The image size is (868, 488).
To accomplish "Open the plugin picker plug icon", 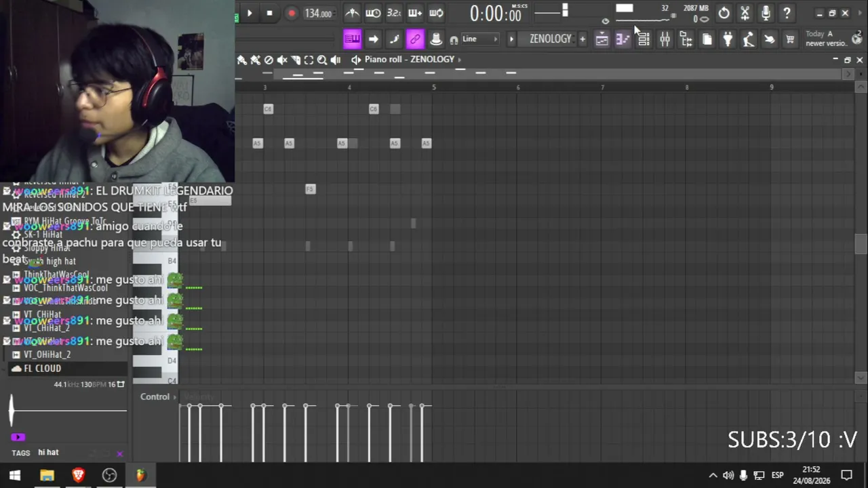I will [x=728, y=39].
